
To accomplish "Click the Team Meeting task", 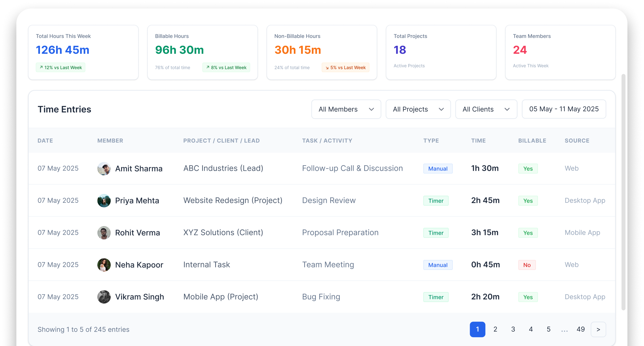I will click(x=328, y=264).
